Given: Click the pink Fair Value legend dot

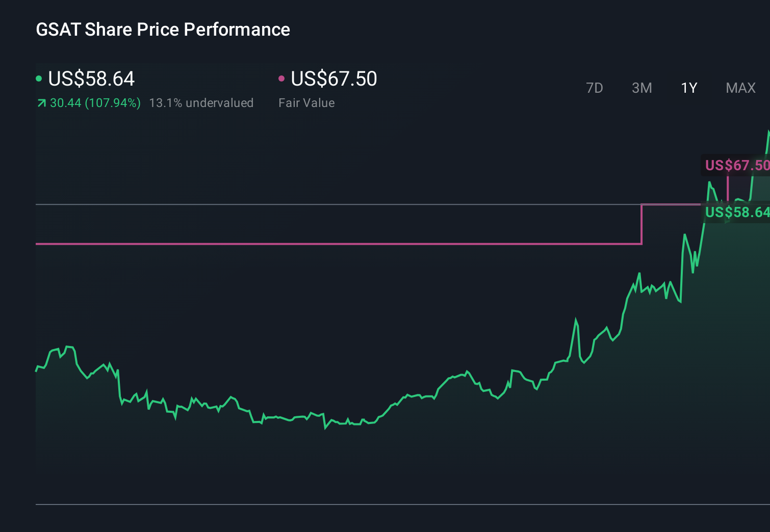Looking at the screenshot, I should tap(281, 77).
